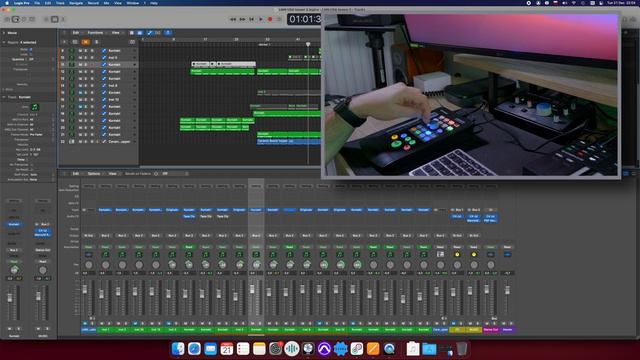Screen dimensions: 640x360
Task: Open the mixer's View menu
Action: tap(112, 173)
